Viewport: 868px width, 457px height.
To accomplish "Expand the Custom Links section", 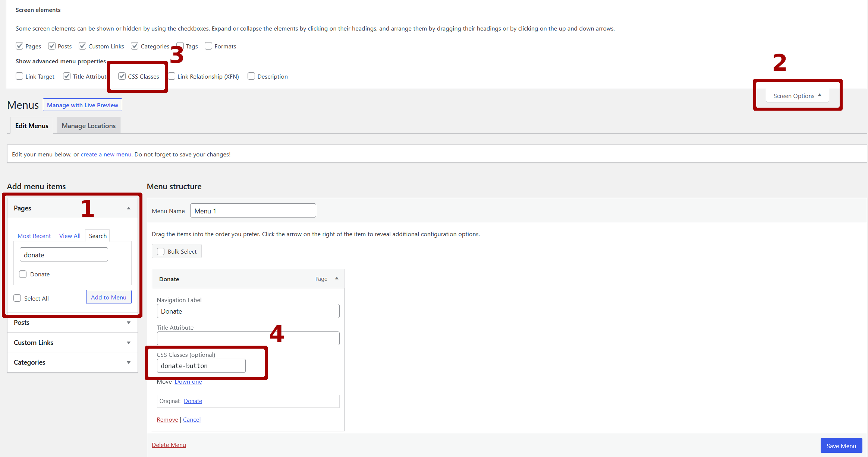I will (x=129, y=343).
